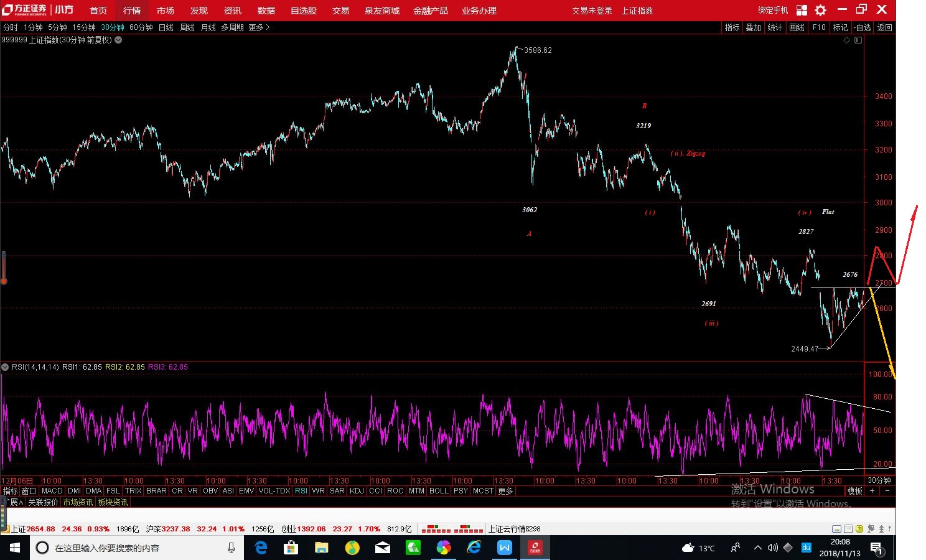
Task: Click the yellow upload status icon
Action: click(859, 529)
